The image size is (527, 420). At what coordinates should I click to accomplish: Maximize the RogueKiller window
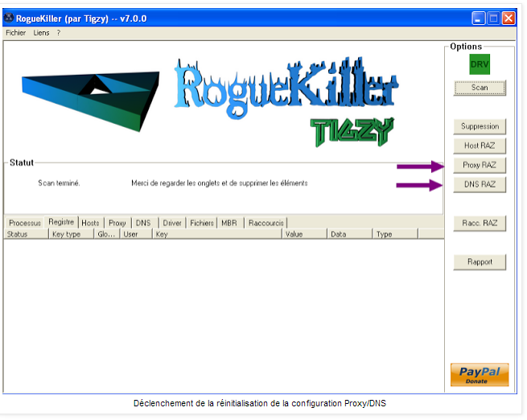pos(493,19)
